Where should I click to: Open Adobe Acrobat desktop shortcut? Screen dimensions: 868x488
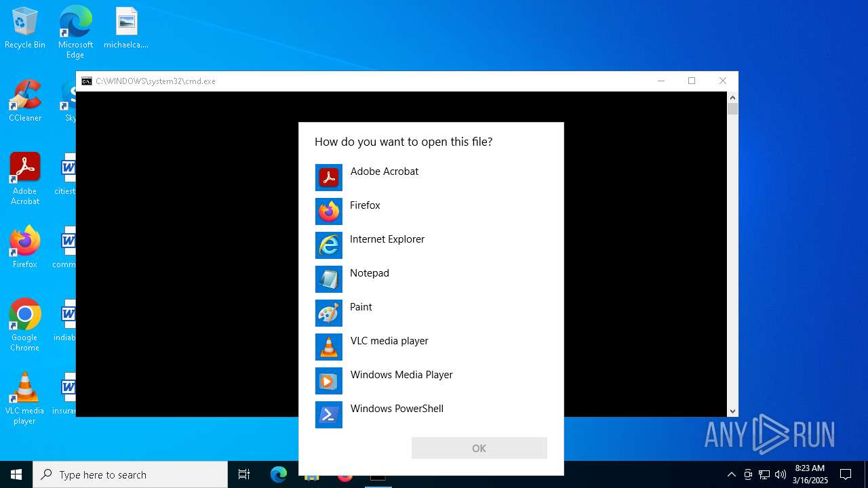[x=25, y=179]
